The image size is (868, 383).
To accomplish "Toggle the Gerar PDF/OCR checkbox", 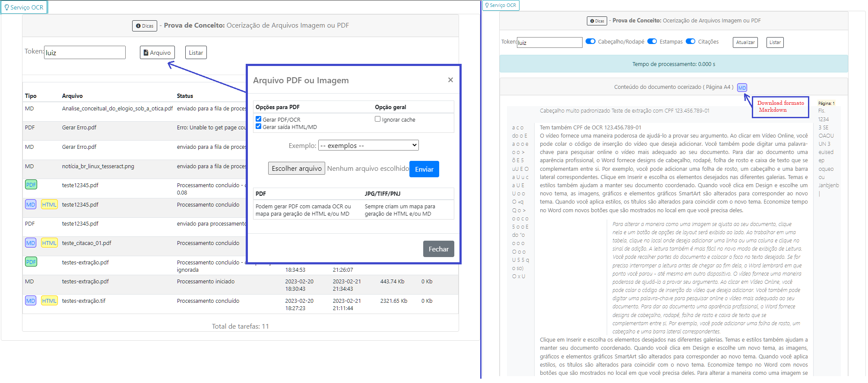I will point(258,119).
